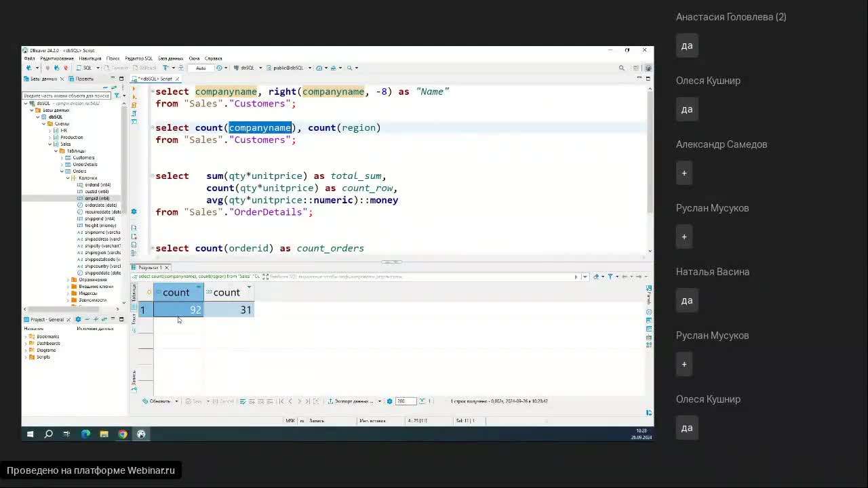Open the Экспорт данных export button
The image size is (868, 488).
pos(351,401)
